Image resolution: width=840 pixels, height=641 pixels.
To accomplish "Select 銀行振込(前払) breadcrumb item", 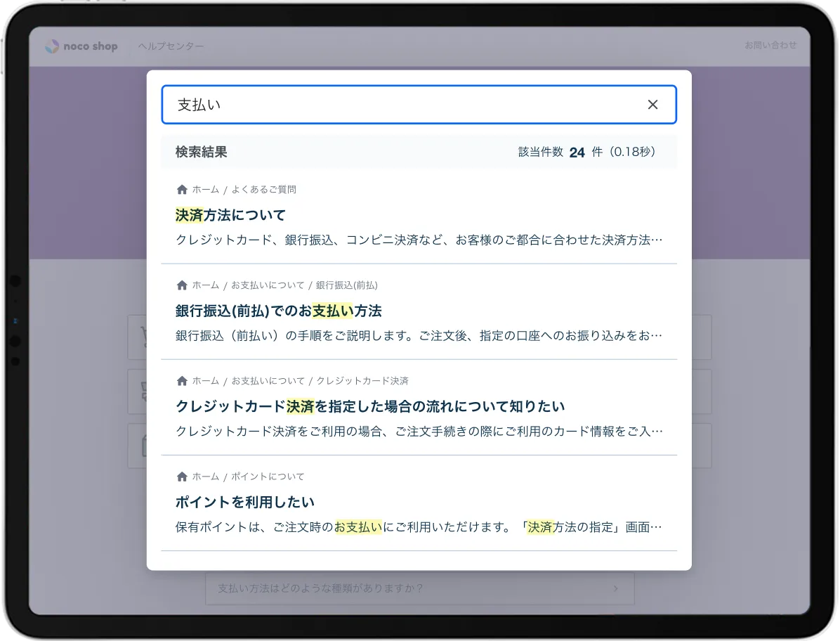I will (346, 285).
